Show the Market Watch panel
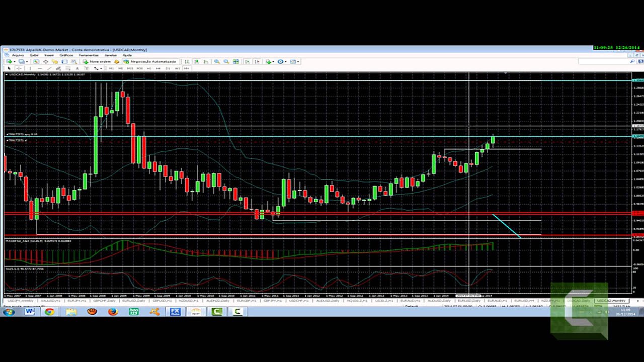The height and width of the screenshot is (362, 644). tap(36, 61)
